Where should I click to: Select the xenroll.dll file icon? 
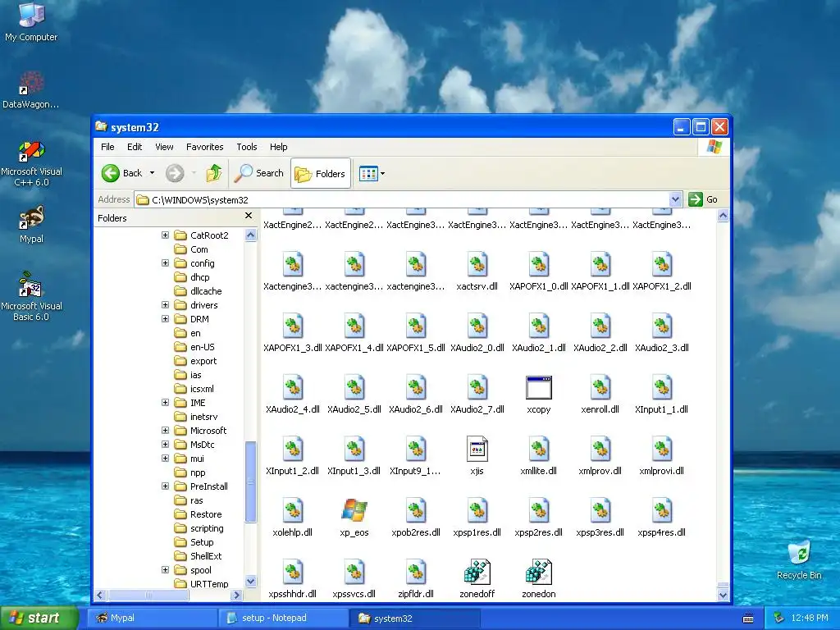pyautogui.click(x=600, y=388)
